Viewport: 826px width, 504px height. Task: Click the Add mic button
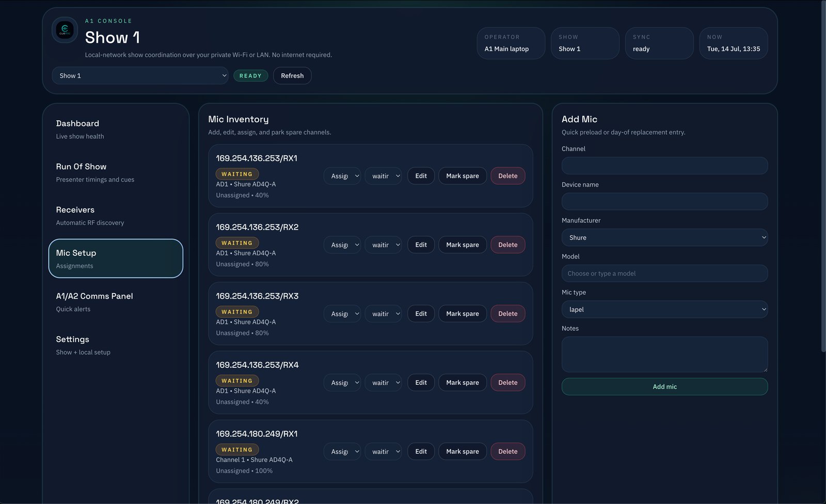click(x=664, y=386)
